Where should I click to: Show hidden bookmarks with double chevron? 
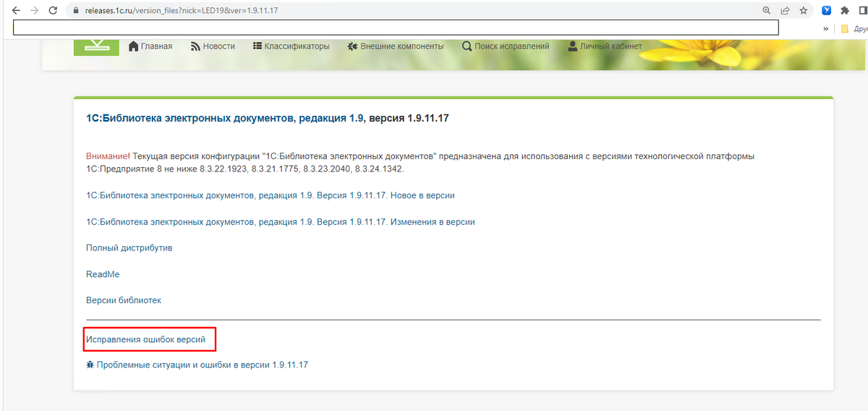(826, 28)
